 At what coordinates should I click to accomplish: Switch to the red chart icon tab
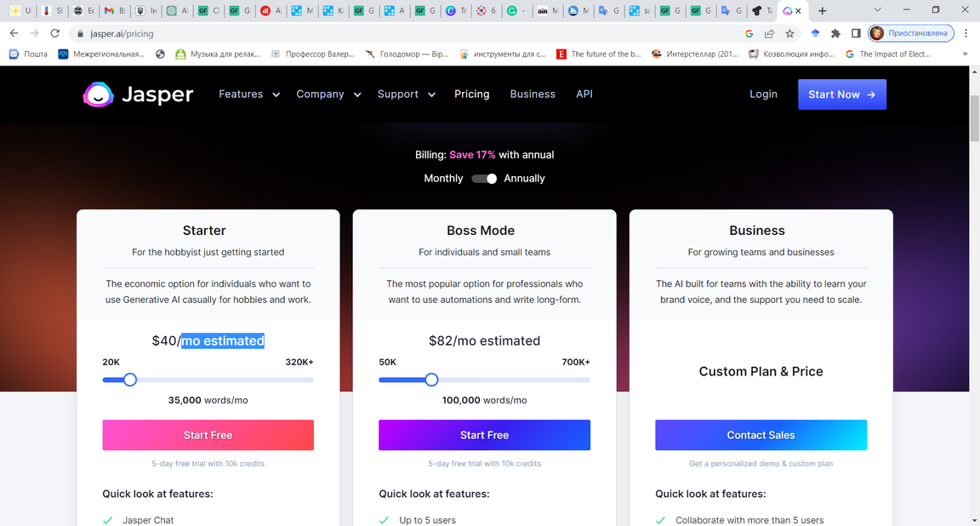[271, 10]
